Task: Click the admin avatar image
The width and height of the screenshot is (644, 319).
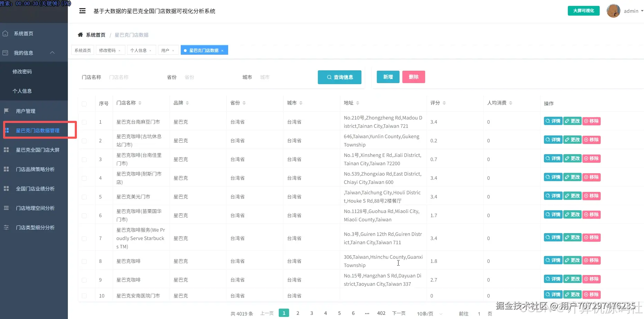Action: click(x=613, y=11)
